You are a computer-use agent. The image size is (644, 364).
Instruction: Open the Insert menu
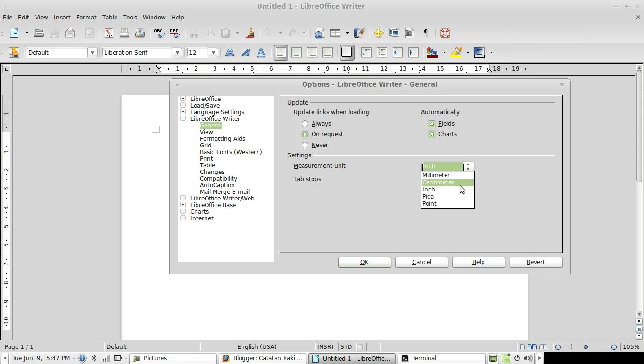pyautogui.click(x=62, y=17)
